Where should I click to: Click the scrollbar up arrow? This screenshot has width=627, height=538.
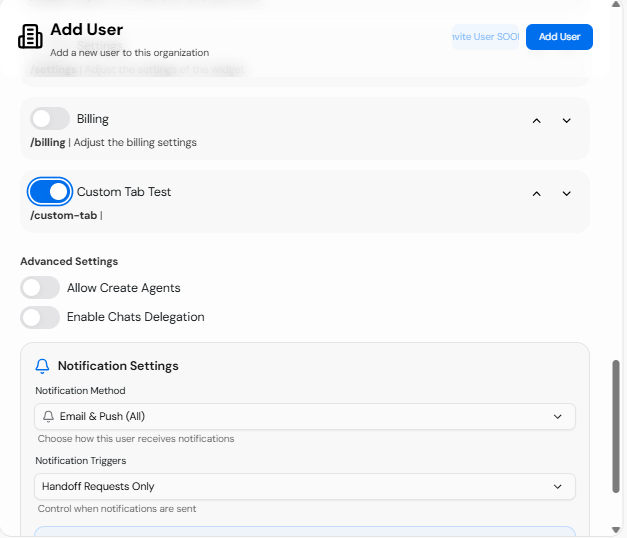coord(616,4)
